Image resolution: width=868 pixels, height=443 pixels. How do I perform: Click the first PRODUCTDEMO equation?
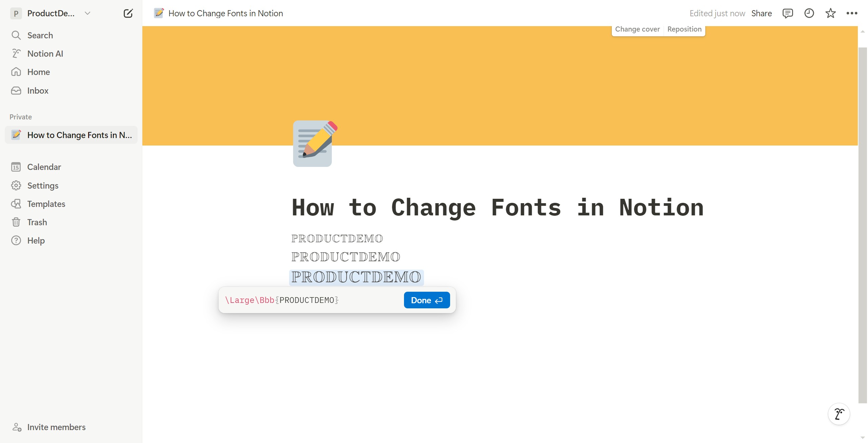point(337,239)
